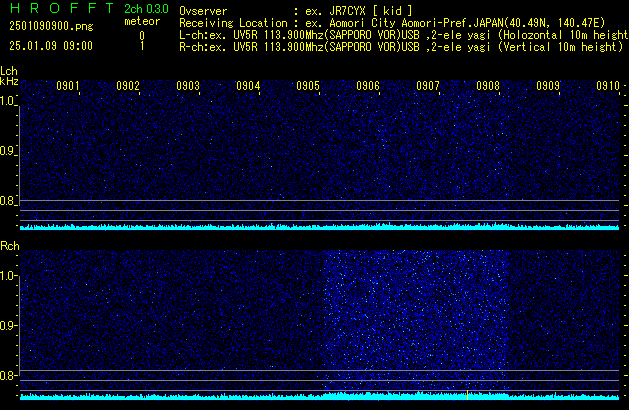Click the 0901 time marker
The width and height of the screenshot is (629, 410).
point(68,86)
